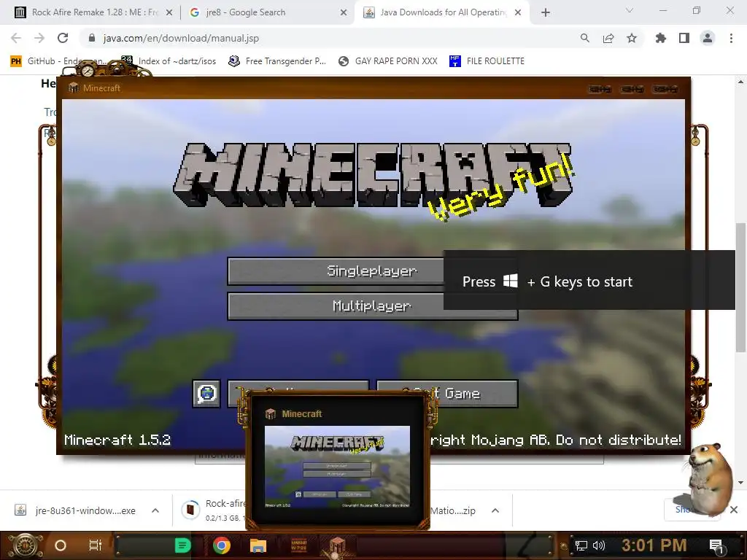Click the zoom magnifier icon in address bar
747x560 pixels.
pyautogui.click(x=585, y=38)
